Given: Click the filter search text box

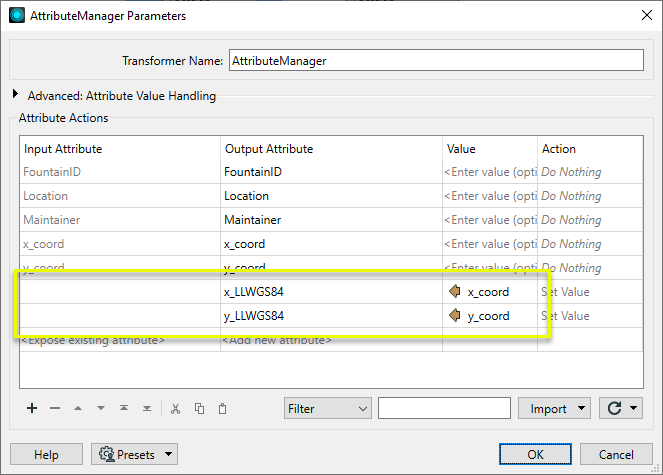Looking at the screenshot, I should pyautogui.click(x=445, y=408).
